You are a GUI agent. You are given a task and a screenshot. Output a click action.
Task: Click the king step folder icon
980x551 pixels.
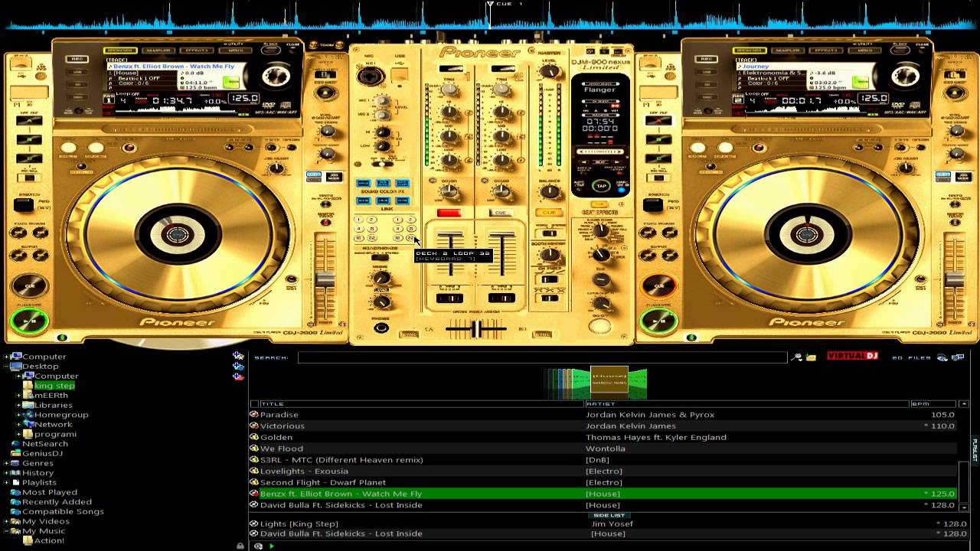click(x=28, y=386)
